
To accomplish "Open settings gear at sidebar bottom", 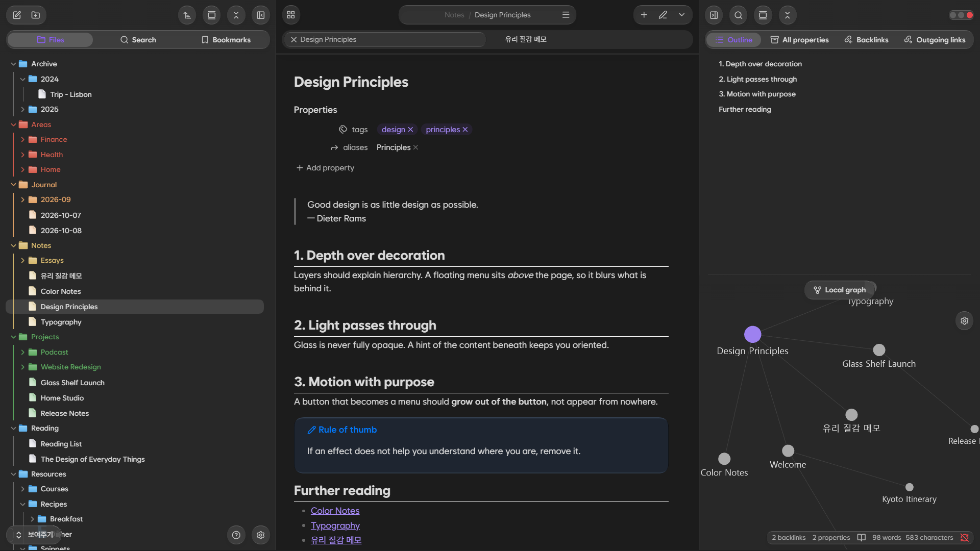I will click(261, 535).
